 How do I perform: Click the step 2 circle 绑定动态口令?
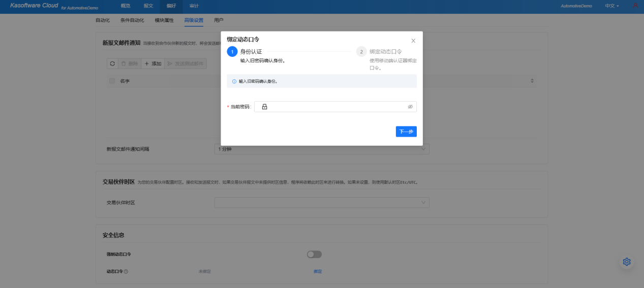(361, 52)
